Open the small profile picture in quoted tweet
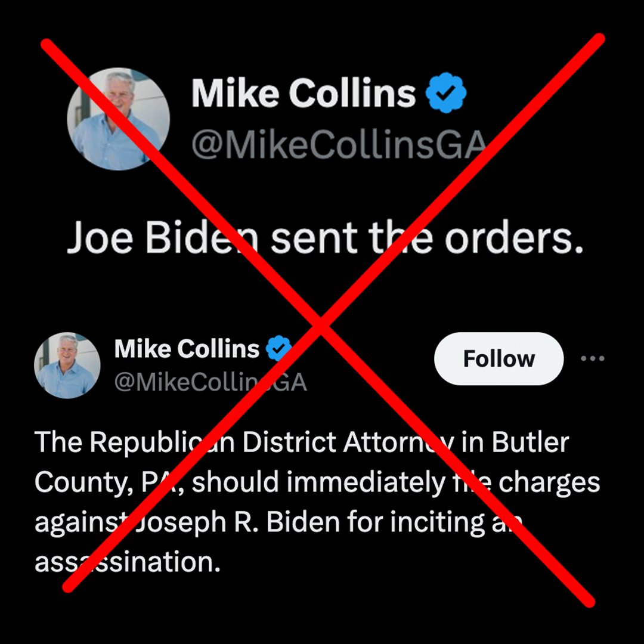This screenshot has width=644, height=644. click(x=67, y=365)
